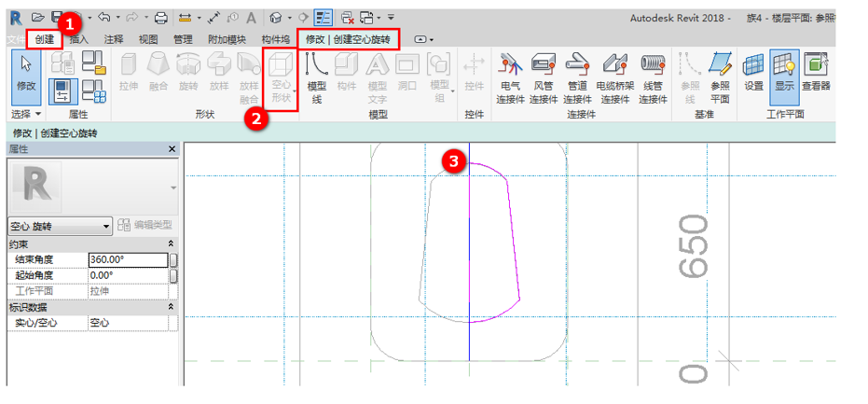Image resolution: width=868 pixels, height=404 pixels.
Task: Select the Aligned Dimension tool
Action: pyautogui.click(x=214, y=18)
